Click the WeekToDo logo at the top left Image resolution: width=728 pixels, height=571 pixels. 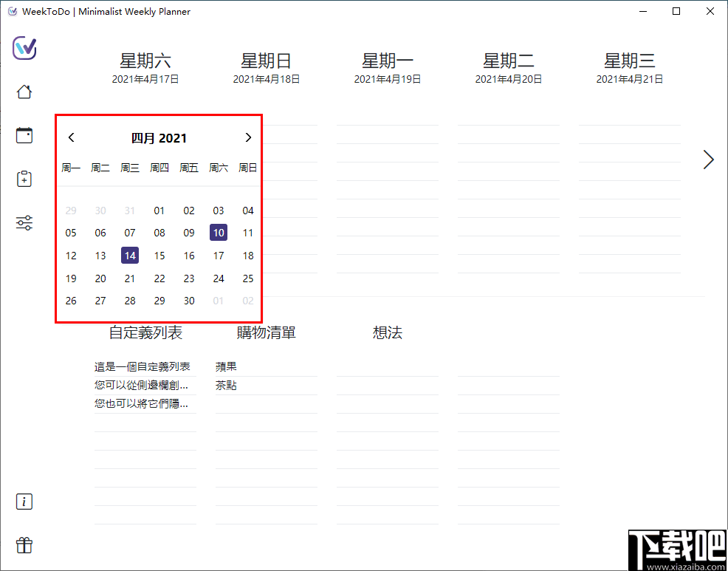pyautogui.click(x=24, y=49)
